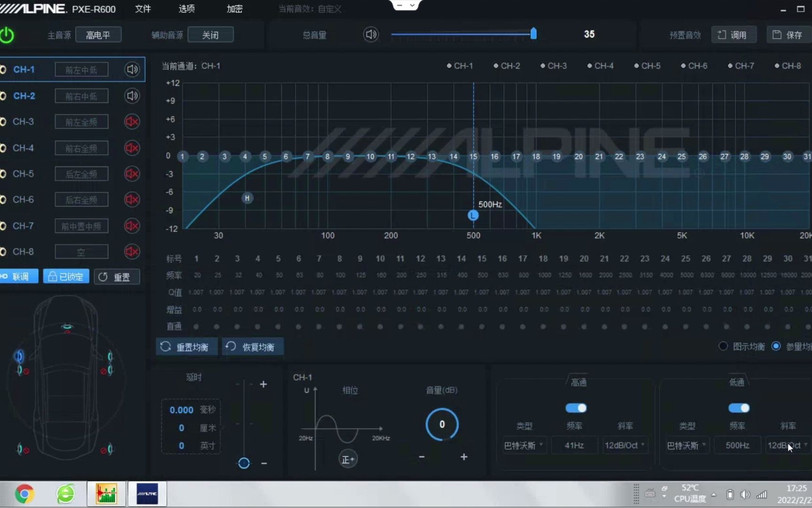
Task: Select EQ band node 8 on the curve
Action: [x=328, y=157]
